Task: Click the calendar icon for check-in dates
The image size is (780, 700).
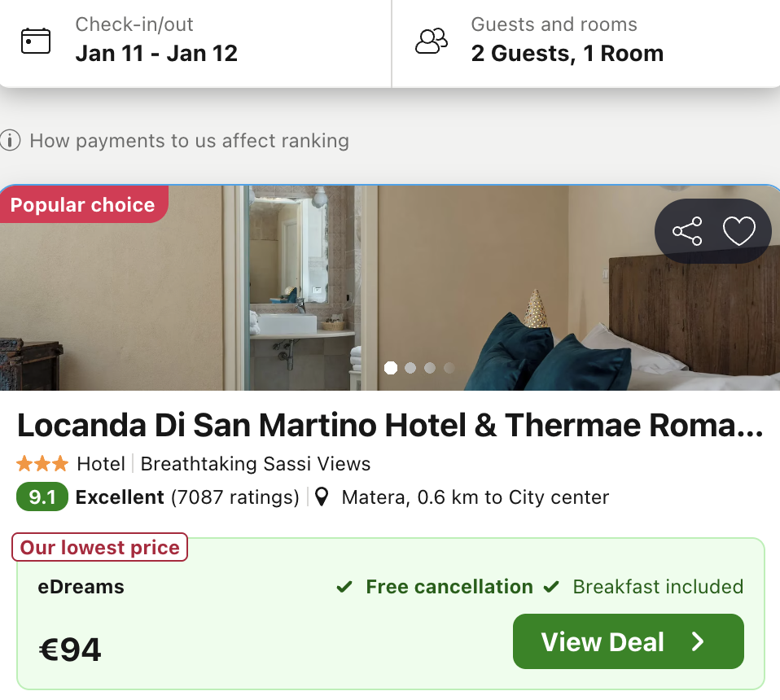Action: point(35,39)
